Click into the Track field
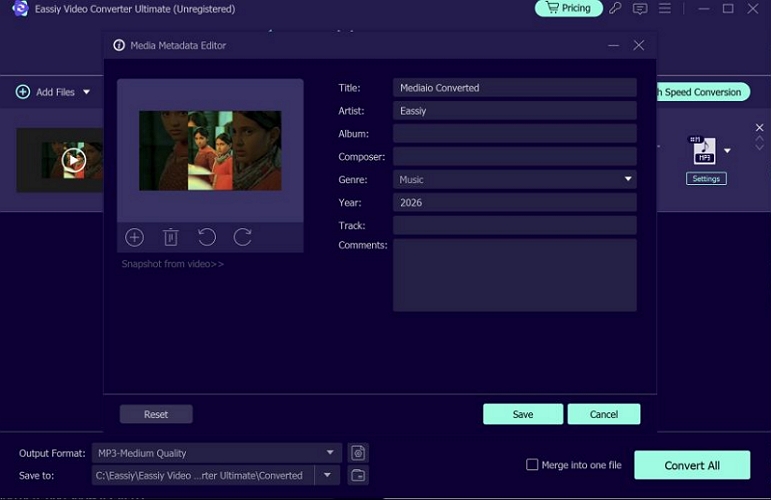 pos(514,225)
